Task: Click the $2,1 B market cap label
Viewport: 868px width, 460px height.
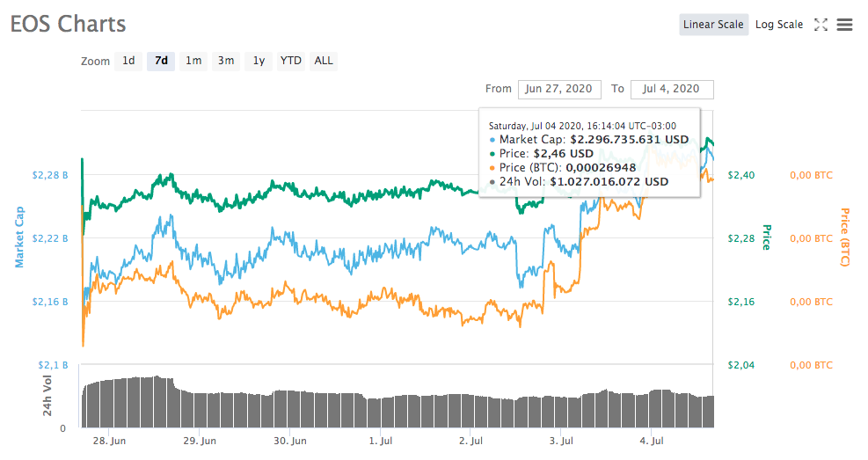Action: [53, 365]
